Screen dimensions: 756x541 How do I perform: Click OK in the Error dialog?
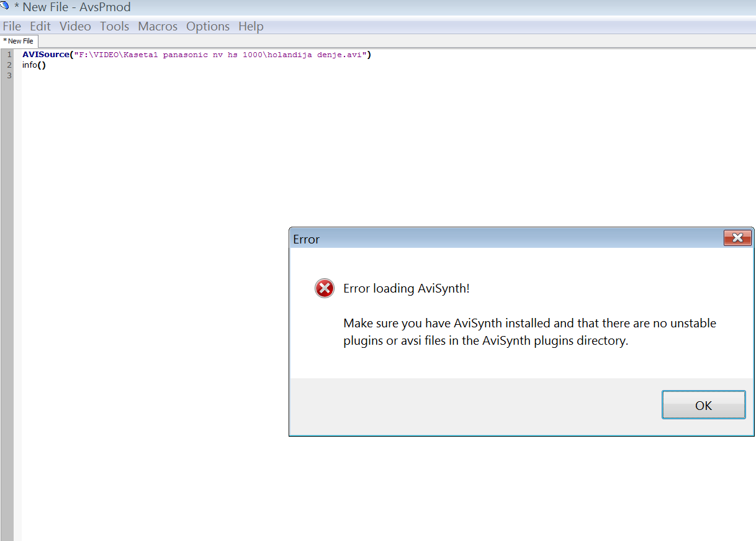pyautogui.click(x=703, y=405)
